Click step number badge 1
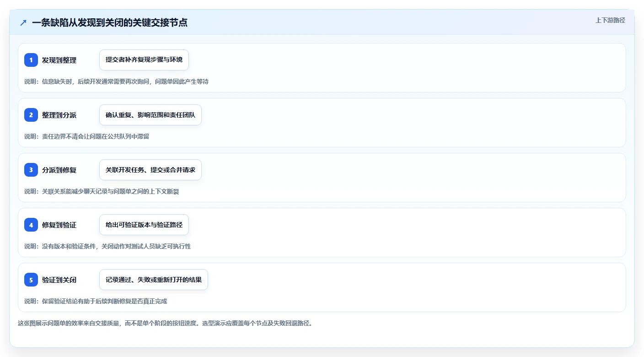 31,60
